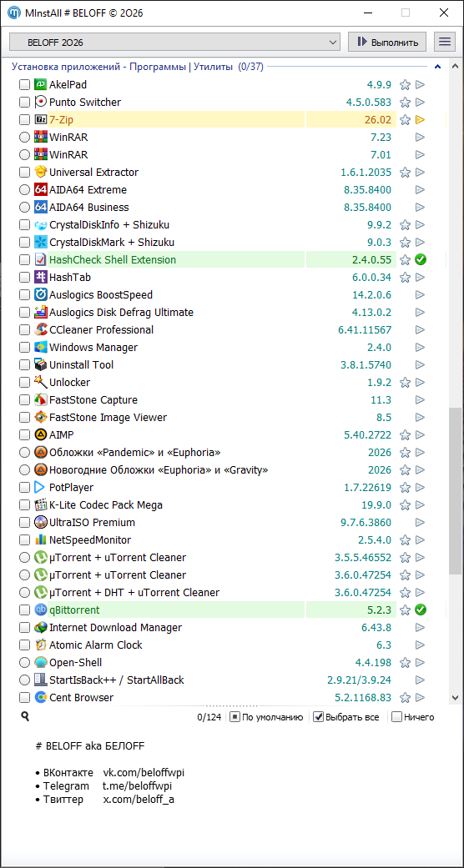
Task: Click the Cent Browser icon
Action: point(40,698)
